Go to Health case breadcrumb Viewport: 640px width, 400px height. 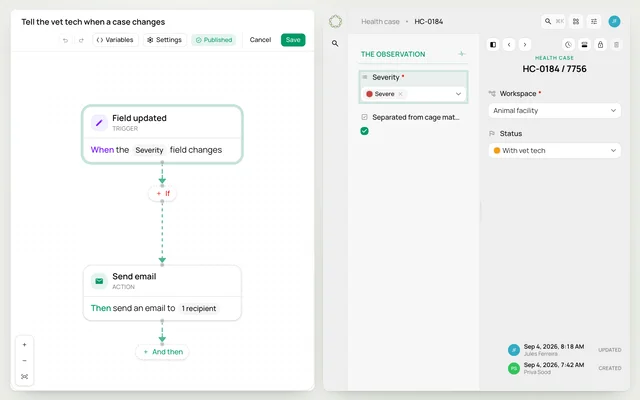(x=380, y=22)
